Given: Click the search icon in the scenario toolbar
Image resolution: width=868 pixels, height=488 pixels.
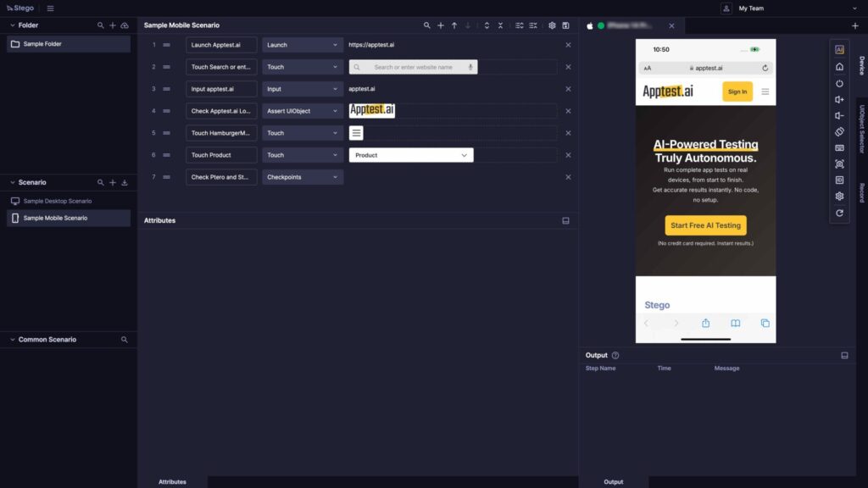Looking at the screenshot, I should click(428, 25).
